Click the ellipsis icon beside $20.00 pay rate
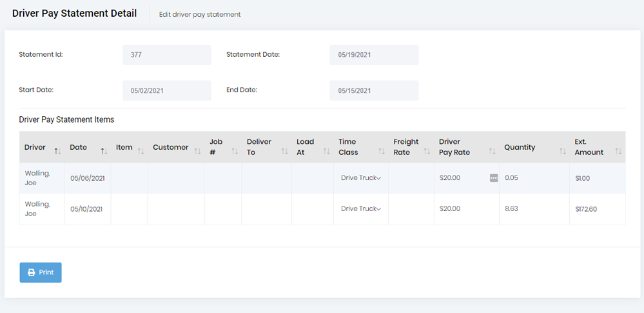 (x=494, y=177)
